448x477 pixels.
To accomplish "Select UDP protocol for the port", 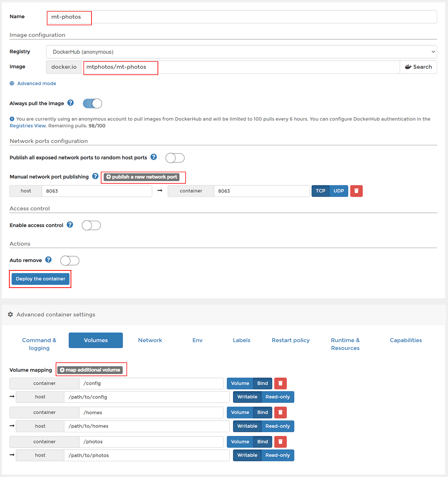I will (x=339, y=191).
